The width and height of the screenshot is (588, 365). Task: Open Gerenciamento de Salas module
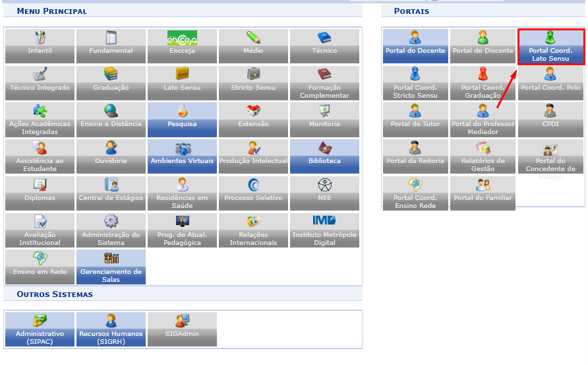pos(111,267)
